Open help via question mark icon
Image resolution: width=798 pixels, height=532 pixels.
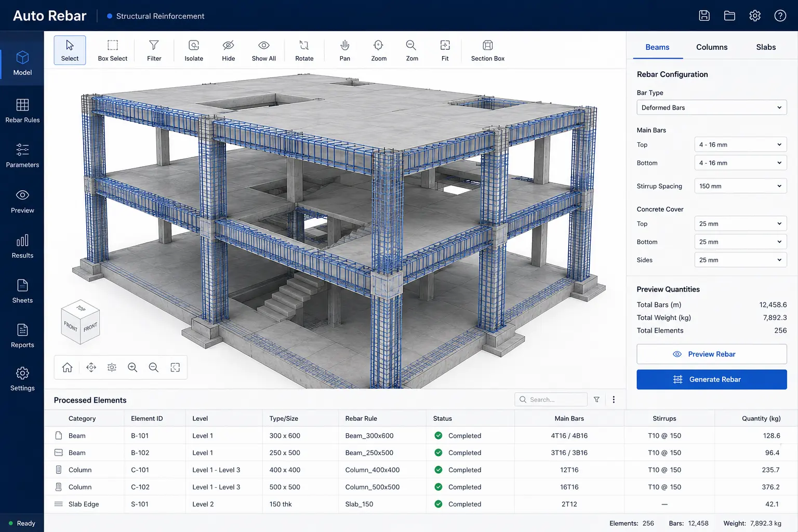(780, 16)
